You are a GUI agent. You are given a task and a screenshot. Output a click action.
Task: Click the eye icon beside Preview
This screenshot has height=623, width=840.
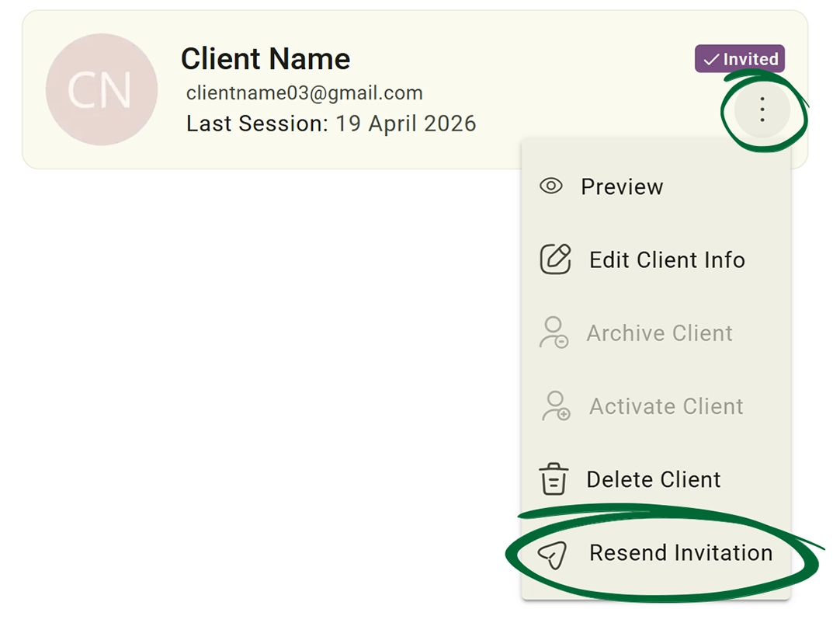pyautogui.click(x=550, y=186)
